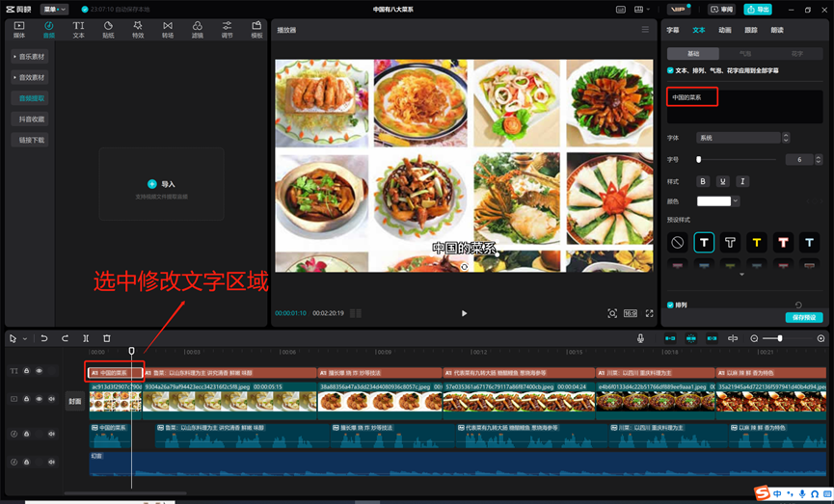The image size is (834, 504).
Task: Expand the 音效素材 category
Action: point(30,77)
